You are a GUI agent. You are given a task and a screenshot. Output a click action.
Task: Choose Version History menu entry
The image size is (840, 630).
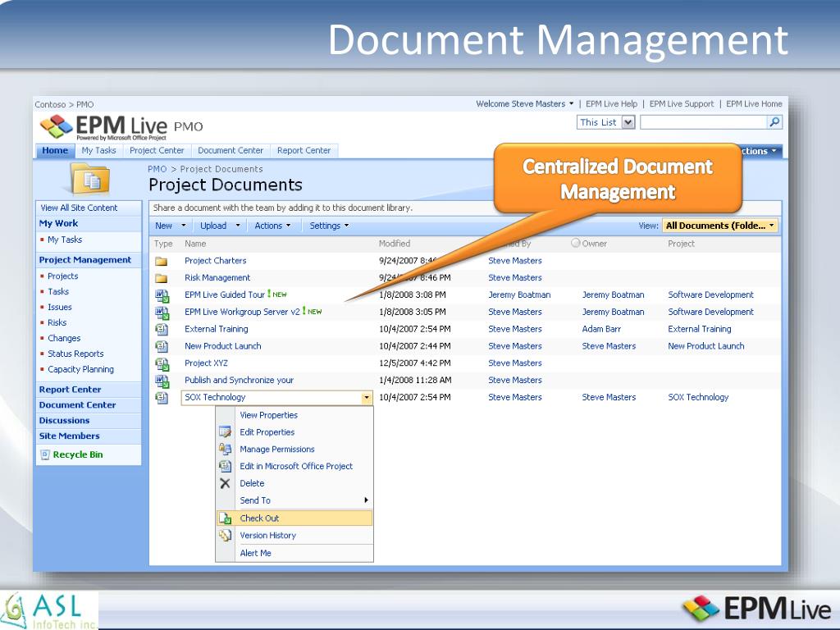[268, 535]
